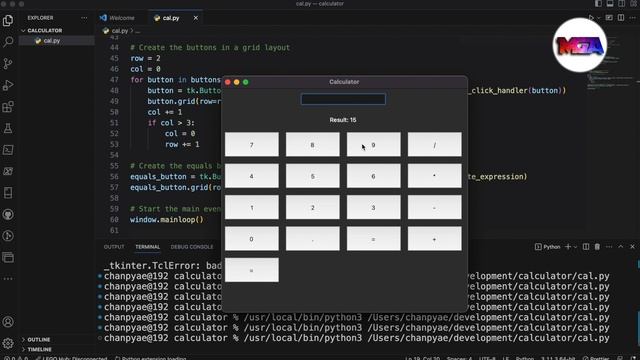This screenshot has height=360, width=640.
Task: Select the cal.py editor tab
Action: coord(171,18)
